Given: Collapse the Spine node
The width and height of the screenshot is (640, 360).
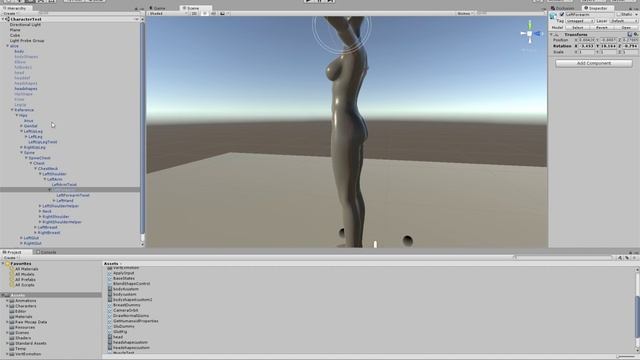Looking at the screenshot, I should [x=21, y=153].
